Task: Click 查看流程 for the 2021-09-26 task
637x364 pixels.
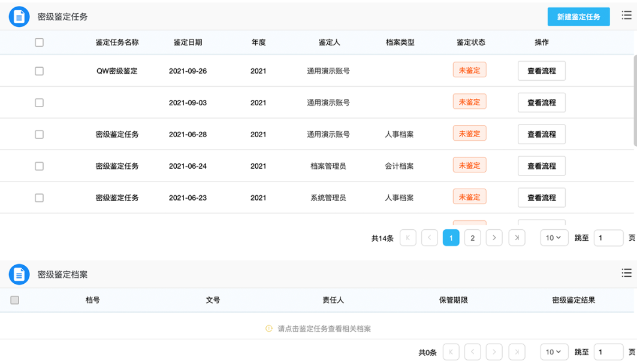Action: click(541, 71)
